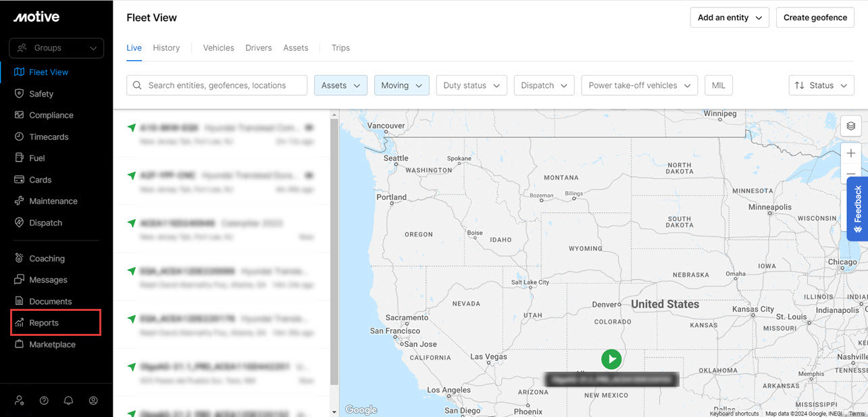This screenshot has width=868, height=417.
Task: Open the Status sort dropdown
Action: (x=821, y=85)
